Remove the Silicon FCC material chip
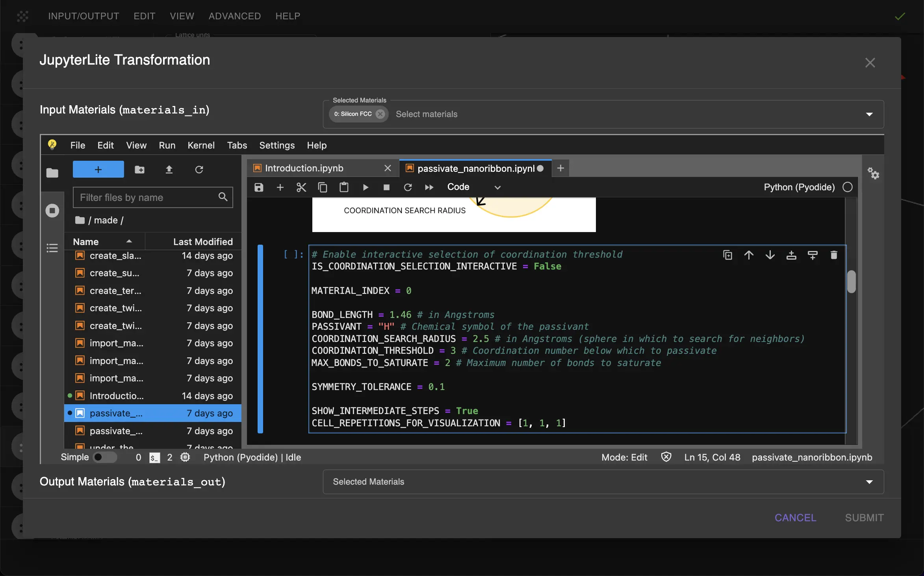The height and width of the screenshot is (576, 924). pyautogui.click(x=380, y=114)
